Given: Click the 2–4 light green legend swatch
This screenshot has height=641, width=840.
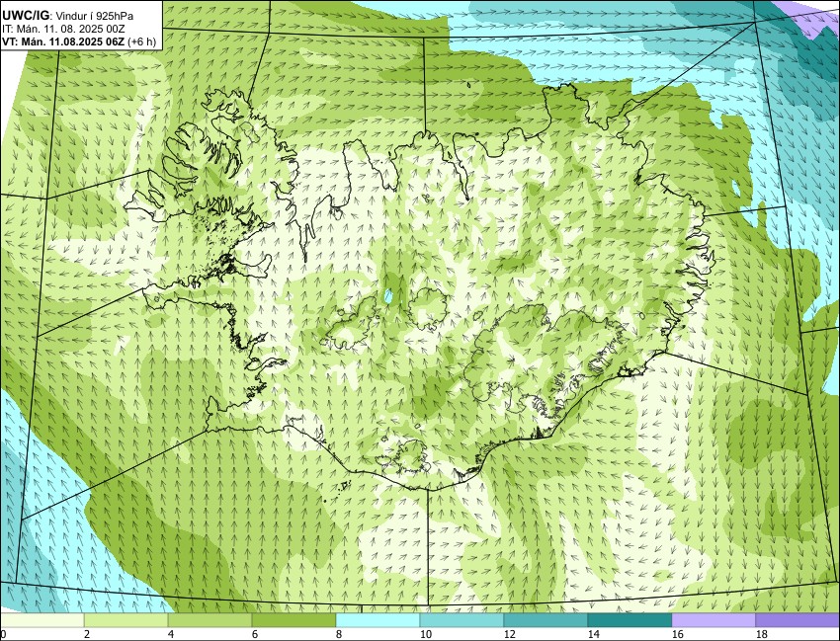Looking at the screenshot, I should 126,620.
